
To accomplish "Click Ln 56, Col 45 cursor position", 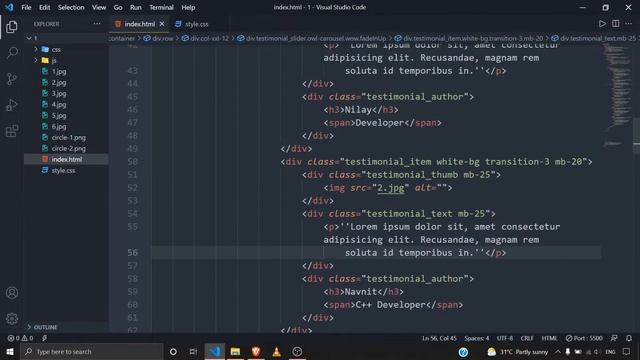I will [x=439, y=338].
